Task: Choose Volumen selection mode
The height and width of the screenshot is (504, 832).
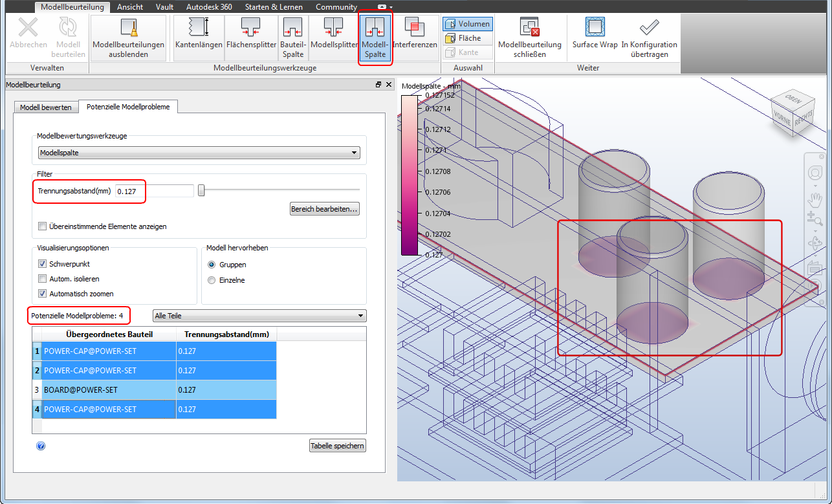Action: click(468, 24)
